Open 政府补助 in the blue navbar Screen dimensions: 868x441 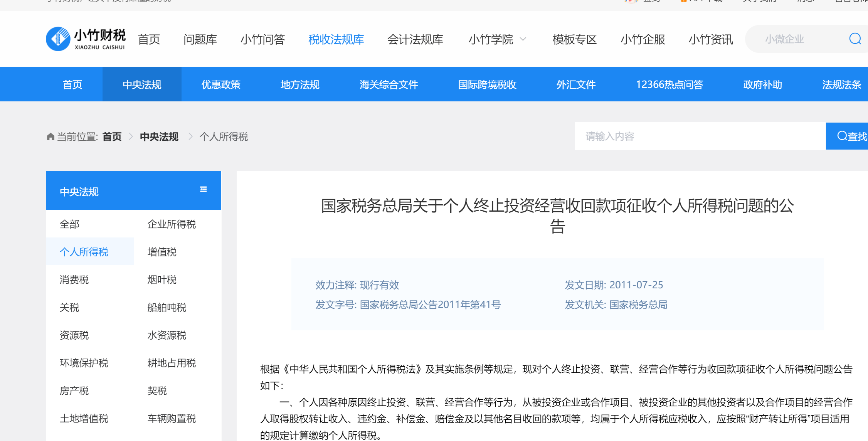(762, 84)
